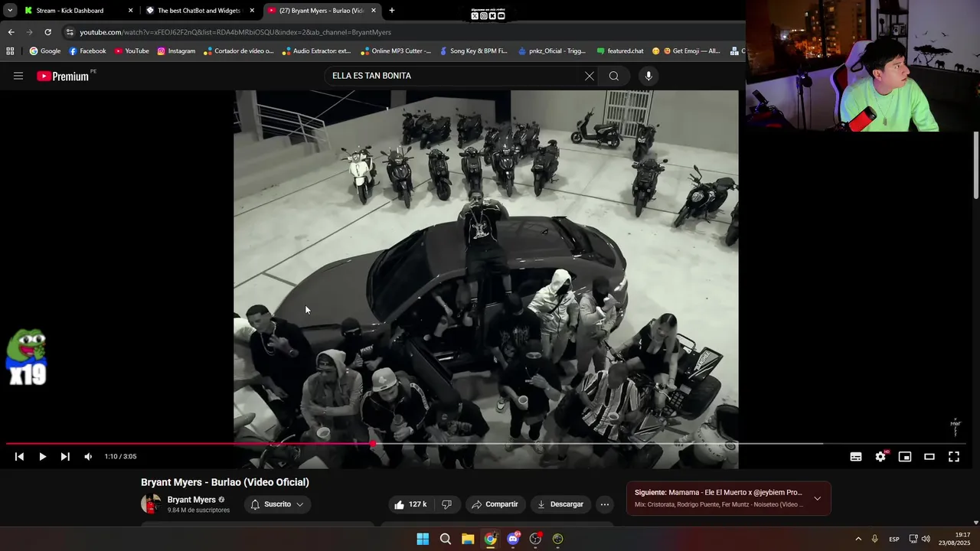
Task: Show hidden system tray icons
Action: tap(857, 539)
